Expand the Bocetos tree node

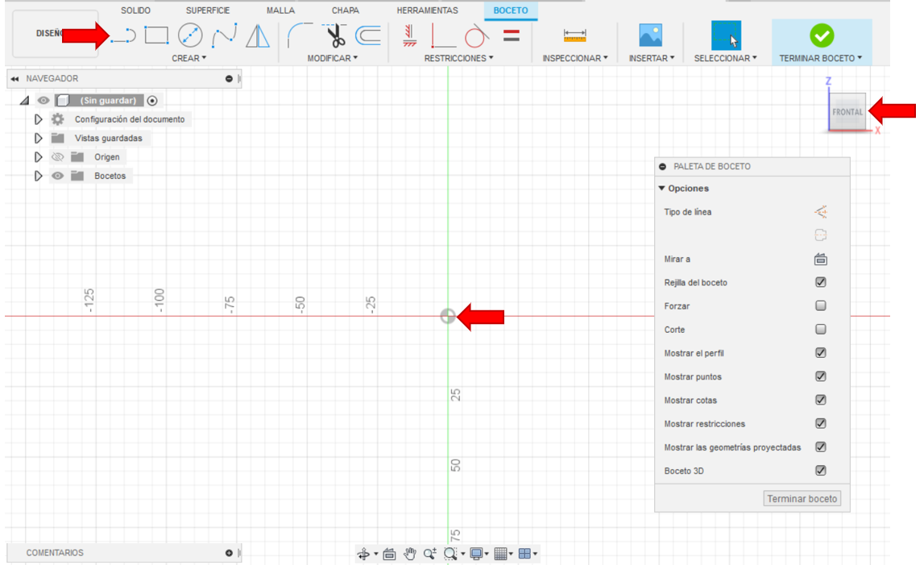(x=39, y=176)
